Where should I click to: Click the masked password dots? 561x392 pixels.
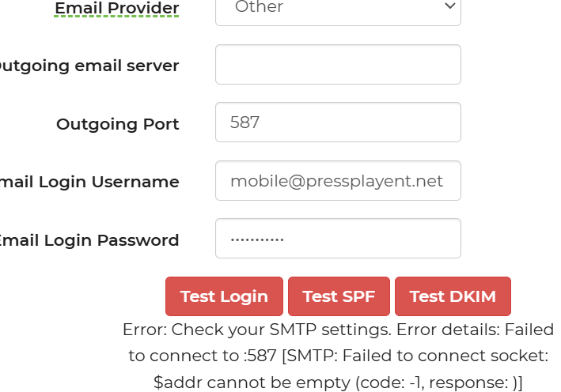point(256,239)
